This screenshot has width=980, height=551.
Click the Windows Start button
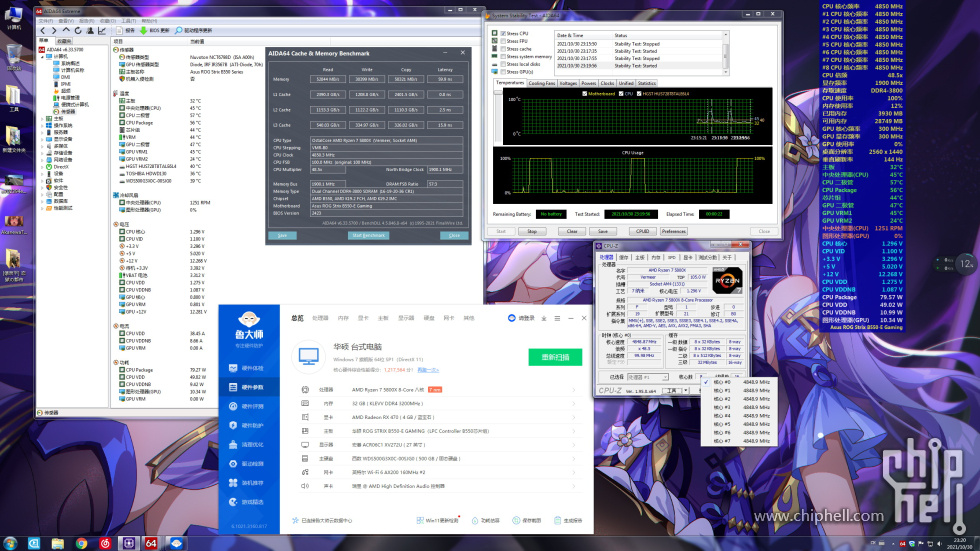[x=10, y=544]
